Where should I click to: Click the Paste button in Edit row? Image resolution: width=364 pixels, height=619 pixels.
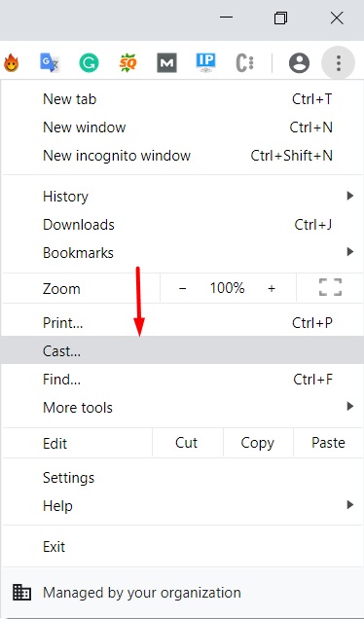pos(328,443)
